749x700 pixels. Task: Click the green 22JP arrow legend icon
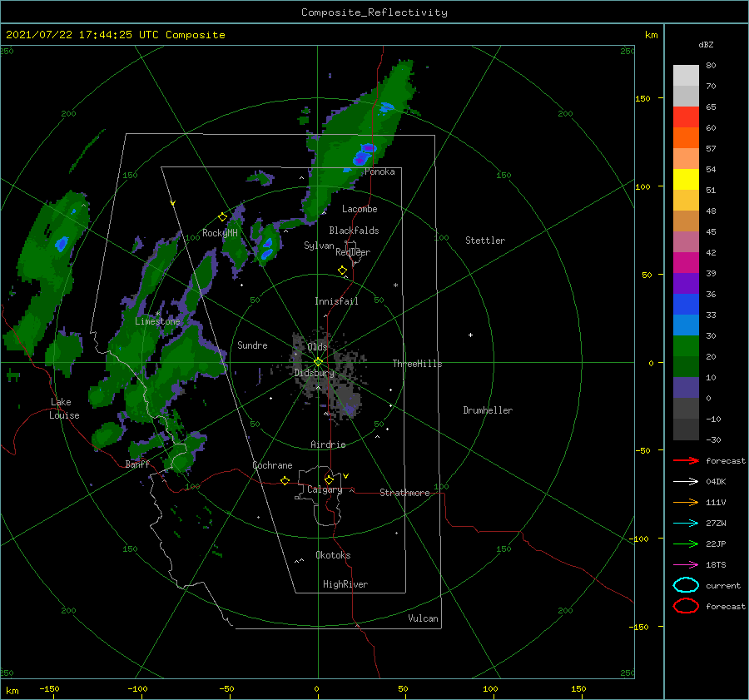click(x=686, y=544)
